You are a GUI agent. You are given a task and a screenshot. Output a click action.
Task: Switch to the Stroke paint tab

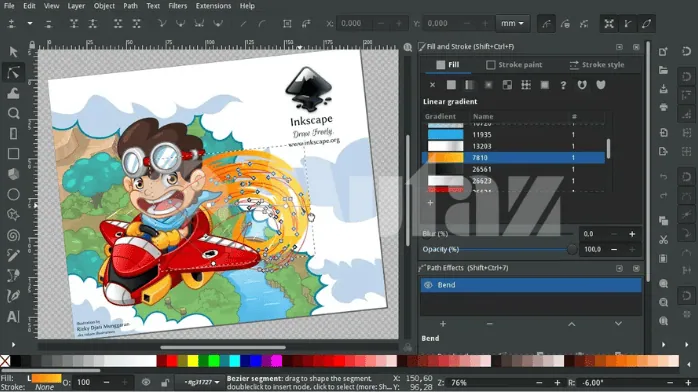[514, 65]
